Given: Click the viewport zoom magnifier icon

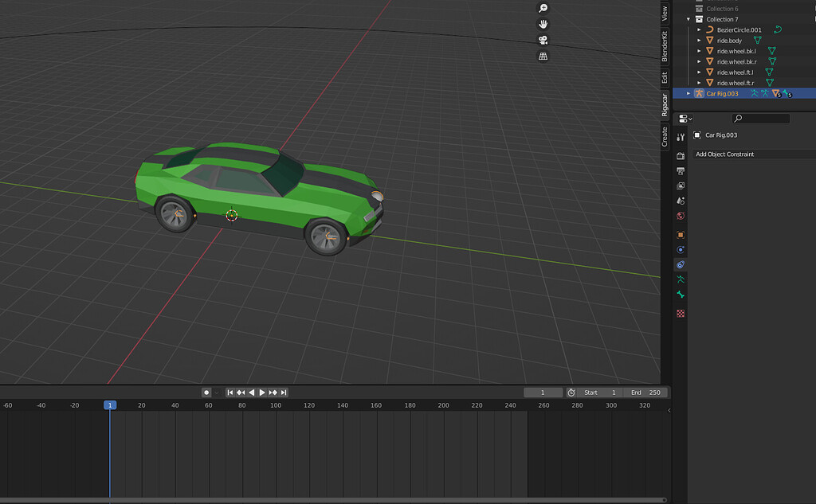Looking at the screenshot, I should (543, 8).
